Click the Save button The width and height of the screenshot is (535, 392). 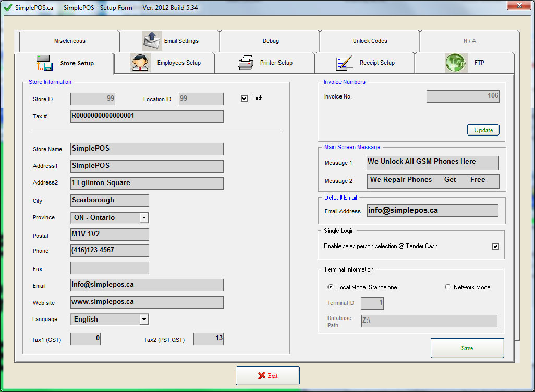[x=467, y=348]
